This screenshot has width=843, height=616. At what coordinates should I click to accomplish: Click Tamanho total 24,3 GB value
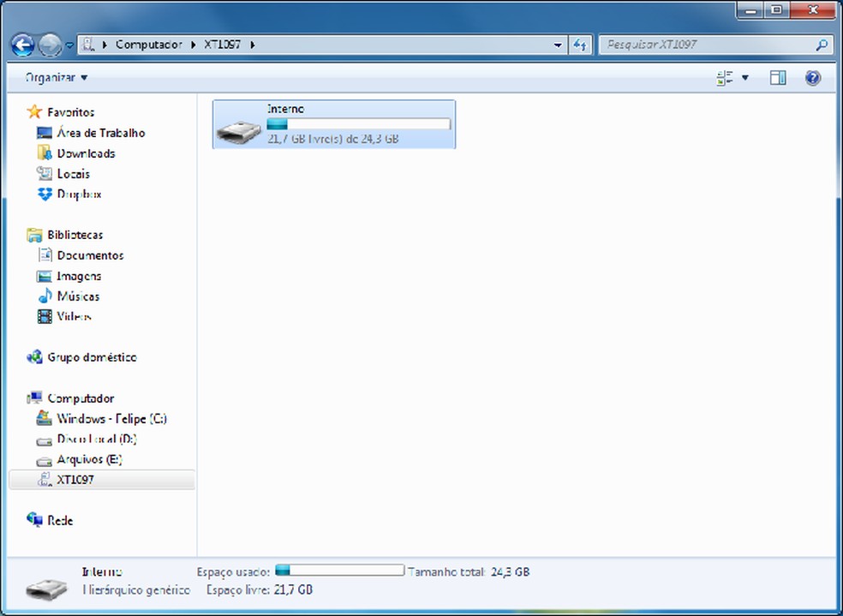(x=511, y=572)
